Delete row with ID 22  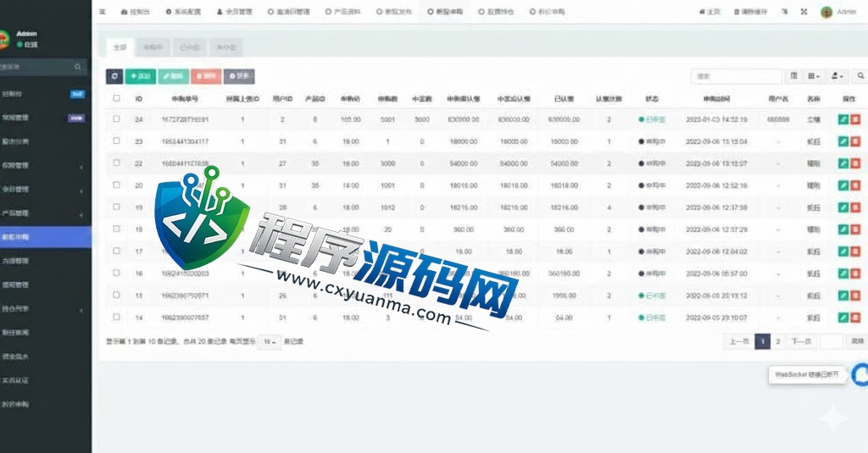(x=855, y=163)
